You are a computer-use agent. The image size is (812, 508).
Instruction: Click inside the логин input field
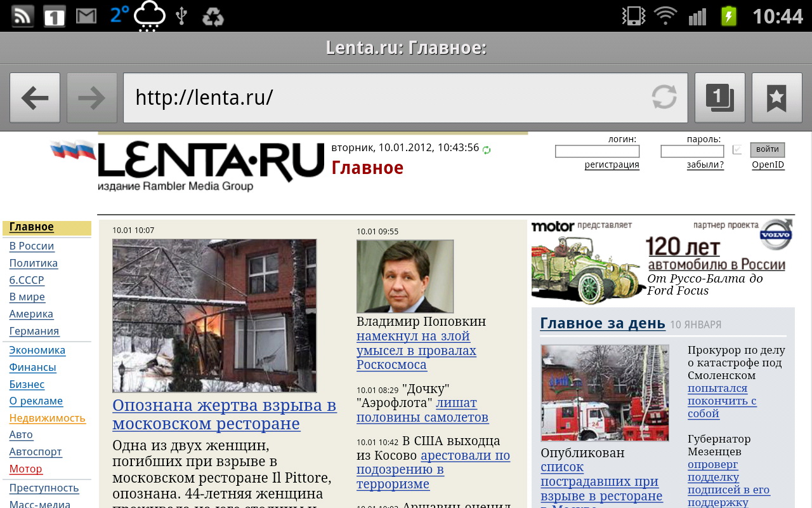[597, 151]
